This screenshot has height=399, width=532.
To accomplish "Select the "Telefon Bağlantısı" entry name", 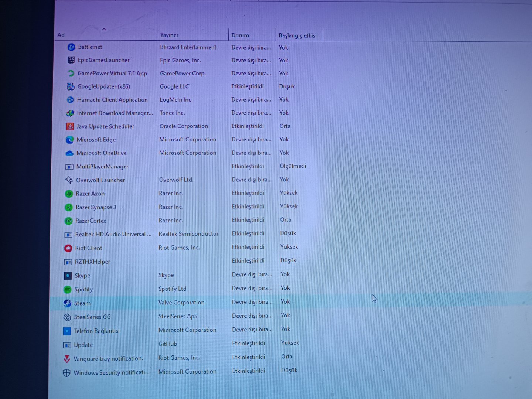I will tap(97, 331).
